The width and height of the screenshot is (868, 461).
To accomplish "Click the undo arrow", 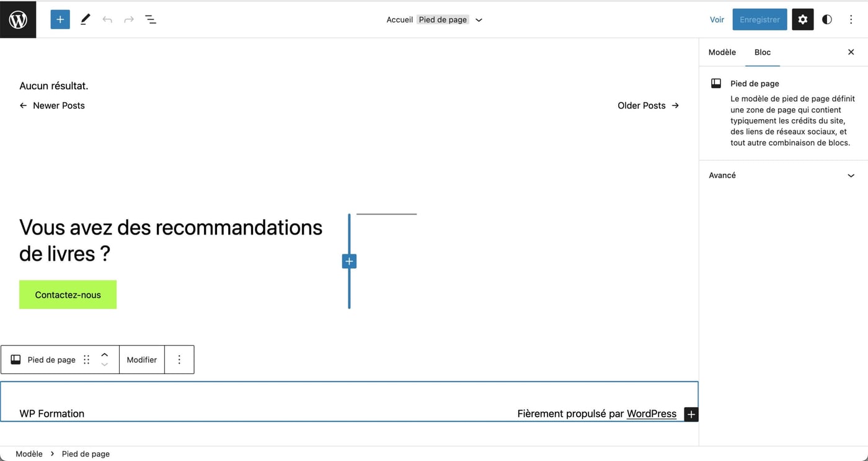I will pyautogui.click(x=107, y=19).
